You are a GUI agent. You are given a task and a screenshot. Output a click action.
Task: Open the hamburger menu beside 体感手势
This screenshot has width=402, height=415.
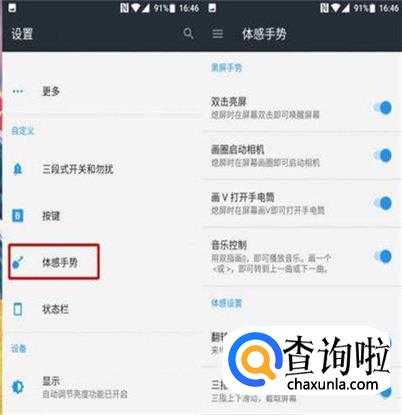218,33
